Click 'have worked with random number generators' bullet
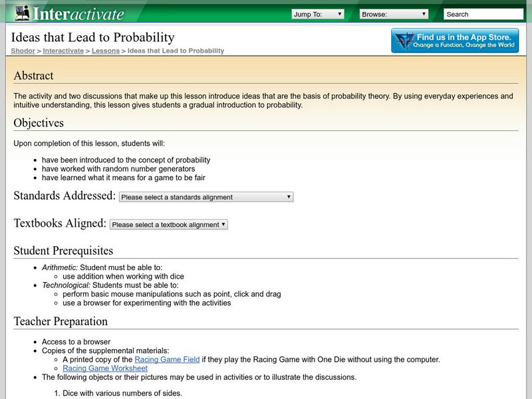The width and height of the screenshot is (532, 399). pos(118,169)
